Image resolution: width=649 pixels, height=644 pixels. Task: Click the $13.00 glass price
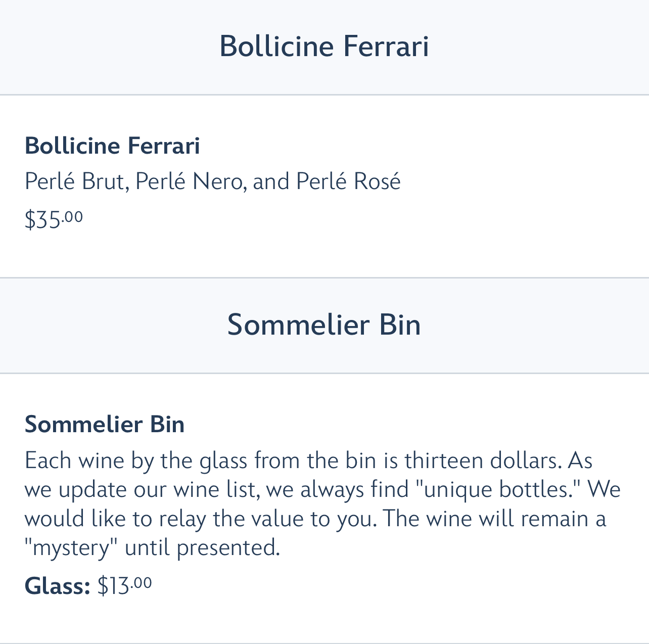pyautogui.click(x=124, y=585)
